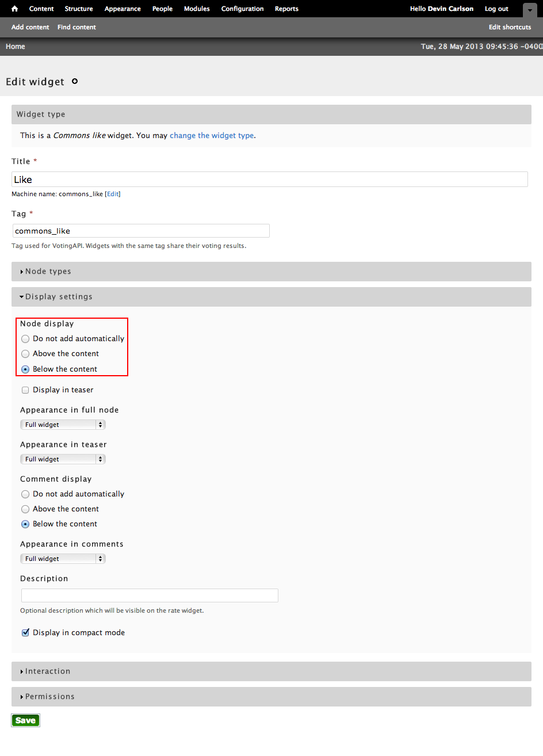Viewport: 543px width, 756px height.
Task: Click the Save button
Action: [25, 720]
